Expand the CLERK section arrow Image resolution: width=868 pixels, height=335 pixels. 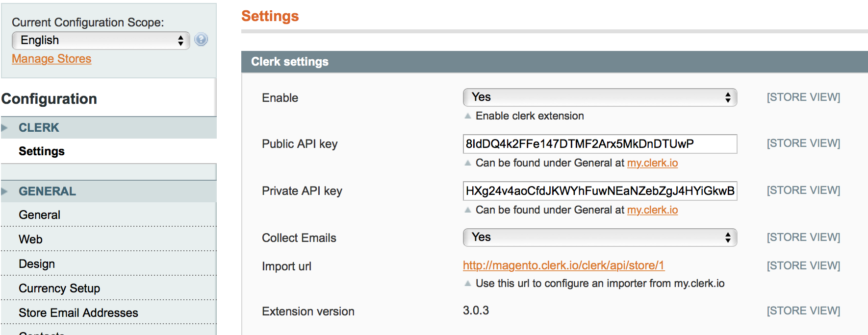pyautogui.click(x=5, y=127)
